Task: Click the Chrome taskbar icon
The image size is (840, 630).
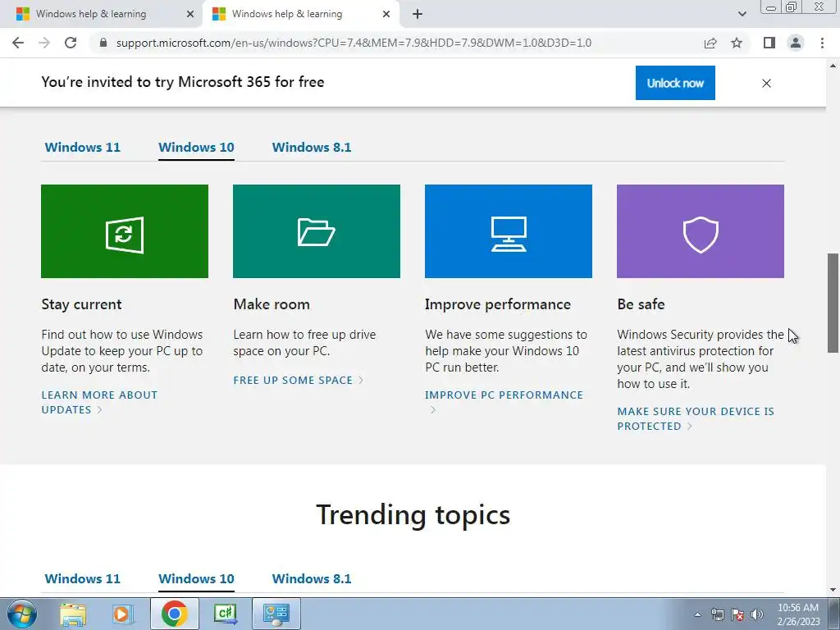Action: click(174, 614)
